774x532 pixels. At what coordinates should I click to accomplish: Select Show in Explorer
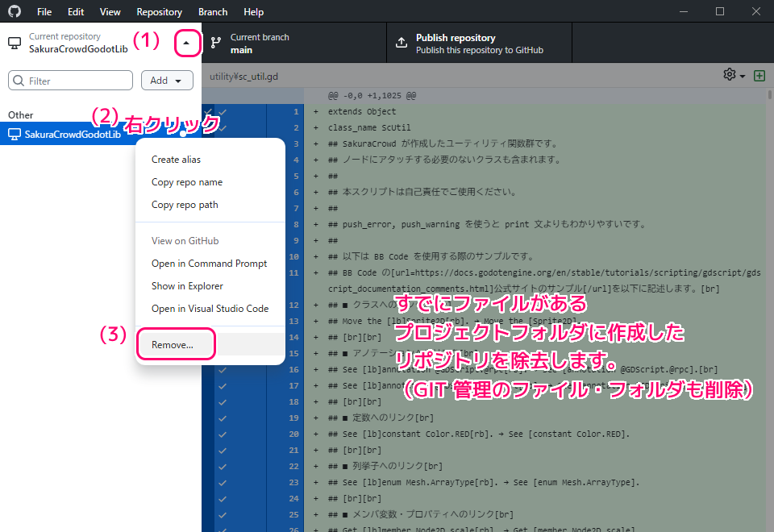210,286
